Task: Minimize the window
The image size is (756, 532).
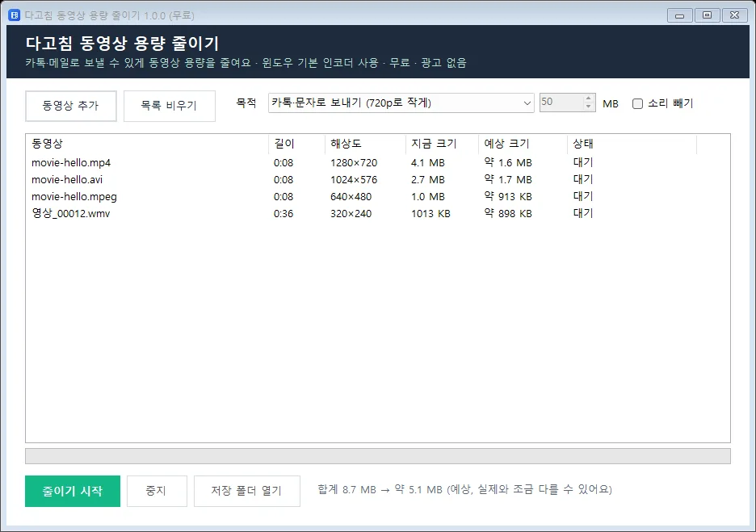Action: (x=680, y=15)
